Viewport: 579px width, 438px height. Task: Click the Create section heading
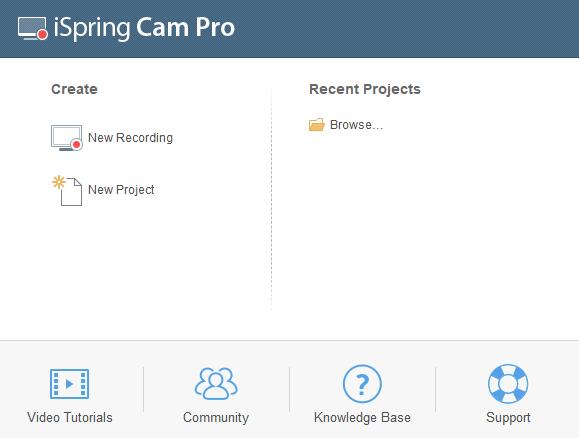coord(74,89)
